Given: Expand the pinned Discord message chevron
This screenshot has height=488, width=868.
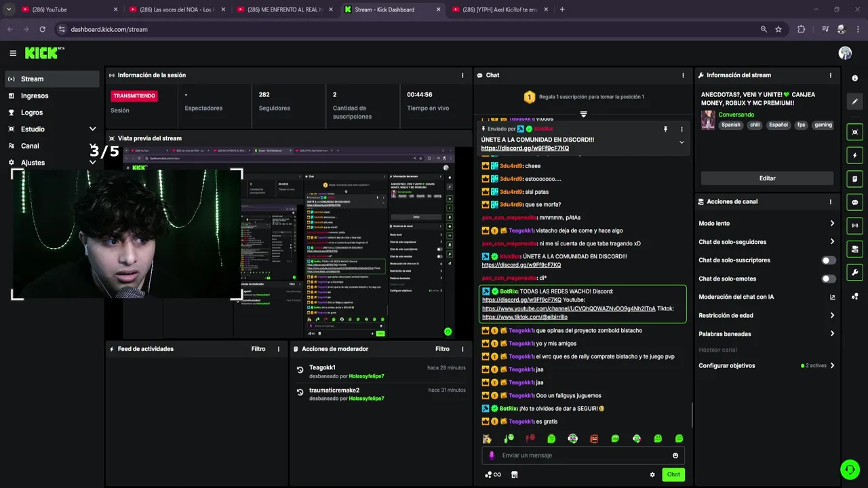Looking at the screenshot, I should [x=682, y=142].
